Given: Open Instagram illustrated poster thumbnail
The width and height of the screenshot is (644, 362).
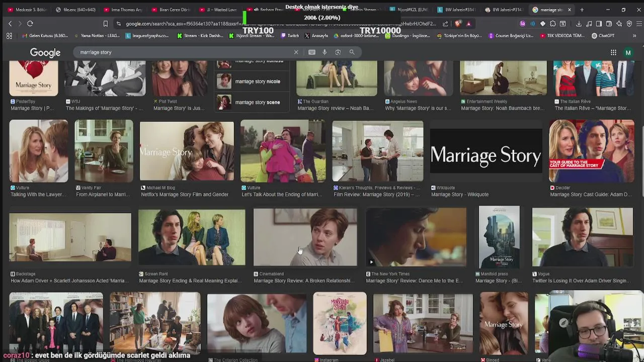Looking at the screenshot, I should (340, 323).
